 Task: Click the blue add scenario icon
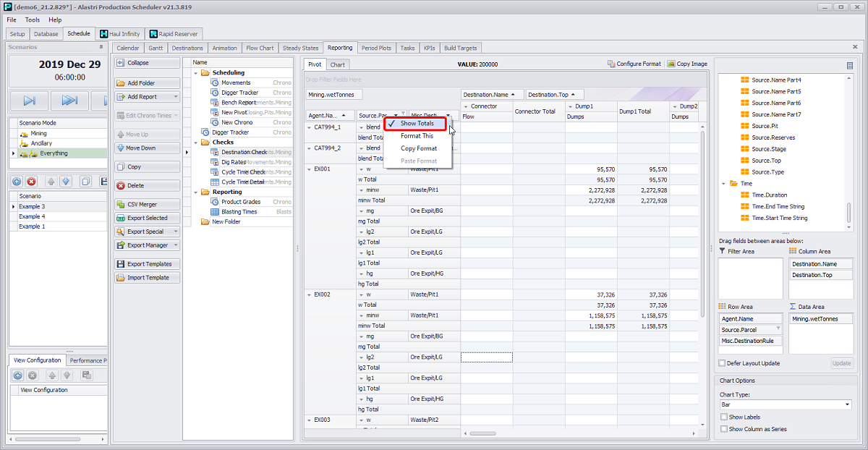click(18, 182)
